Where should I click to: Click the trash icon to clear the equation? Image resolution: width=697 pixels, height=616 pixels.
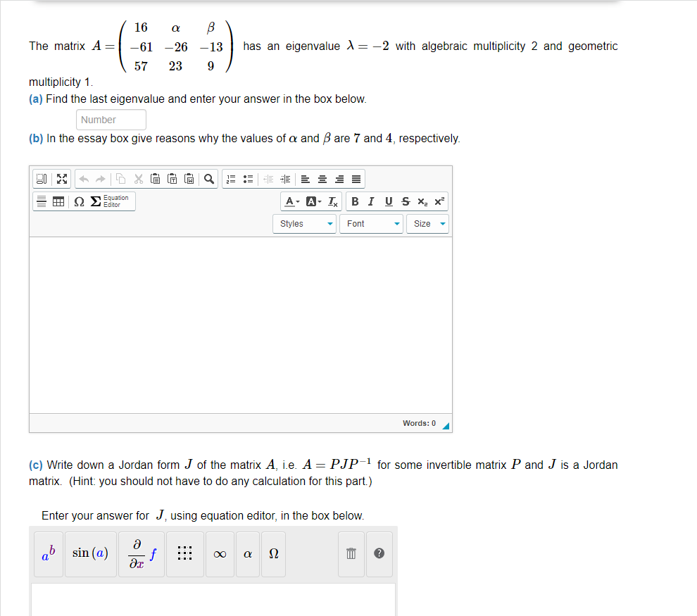351,554
